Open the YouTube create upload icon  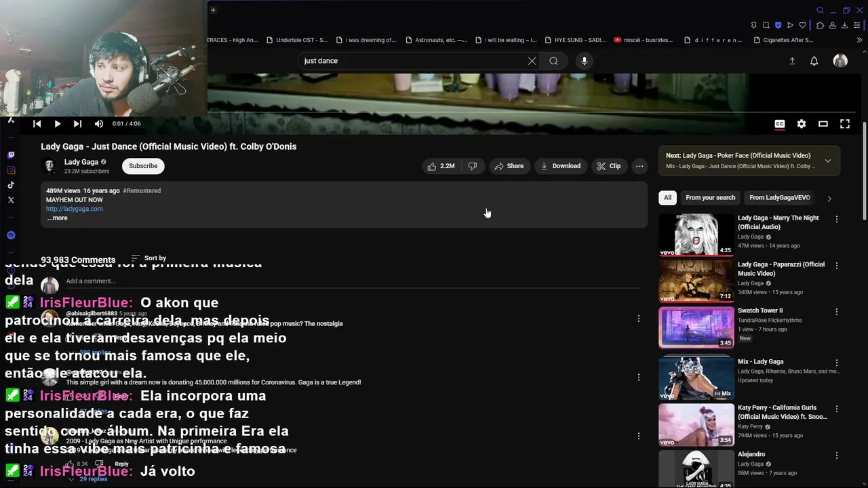tap(792, 61)
